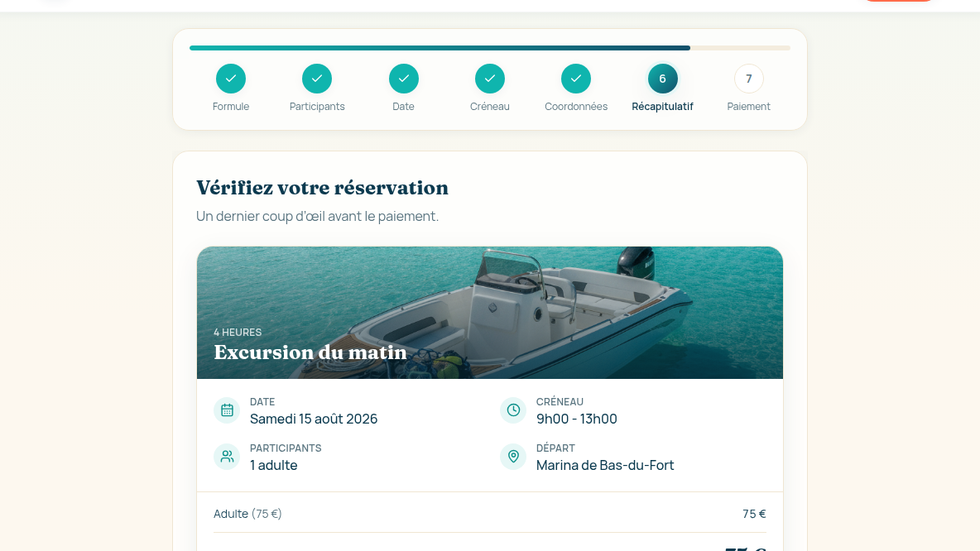Click the boat excursion photo

[490, 313]
